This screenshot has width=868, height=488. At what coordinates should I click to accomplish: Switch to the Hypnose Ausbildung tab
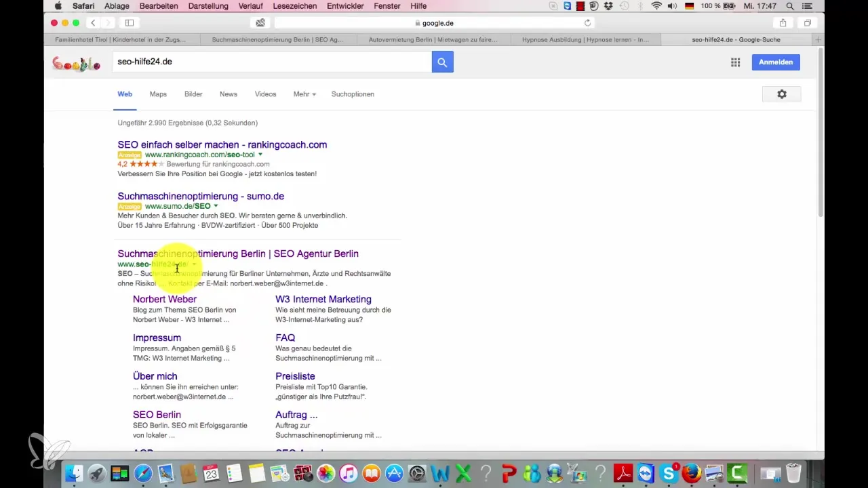[585, 40]
